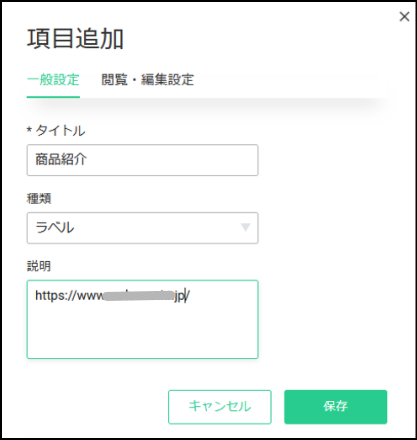Open the 閲覧・編集設定 tab
This screenshot has width=417, height=440.
tap(148, 80)
